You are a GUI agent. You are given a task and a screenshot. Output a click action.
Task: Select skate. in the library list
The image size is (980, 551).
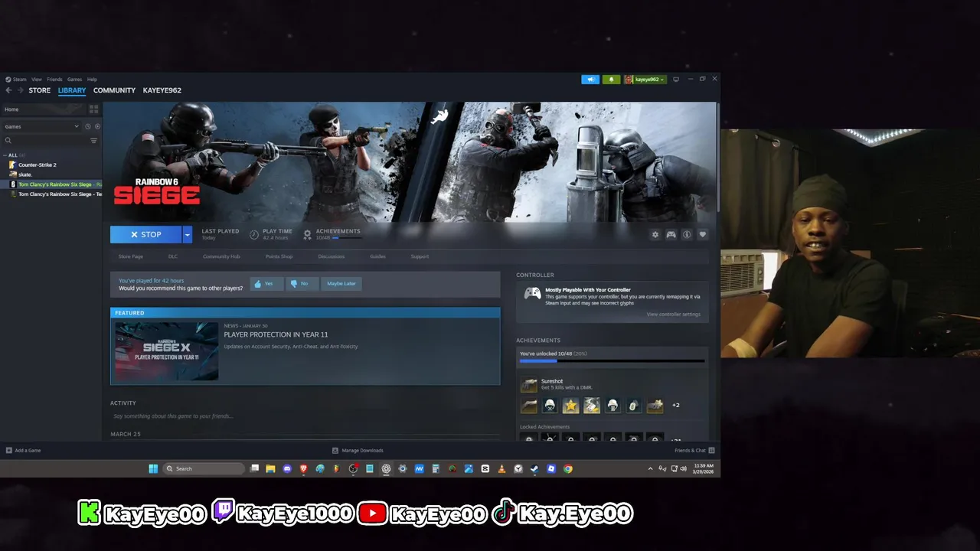pyautogui.click(x=25, y=174)
